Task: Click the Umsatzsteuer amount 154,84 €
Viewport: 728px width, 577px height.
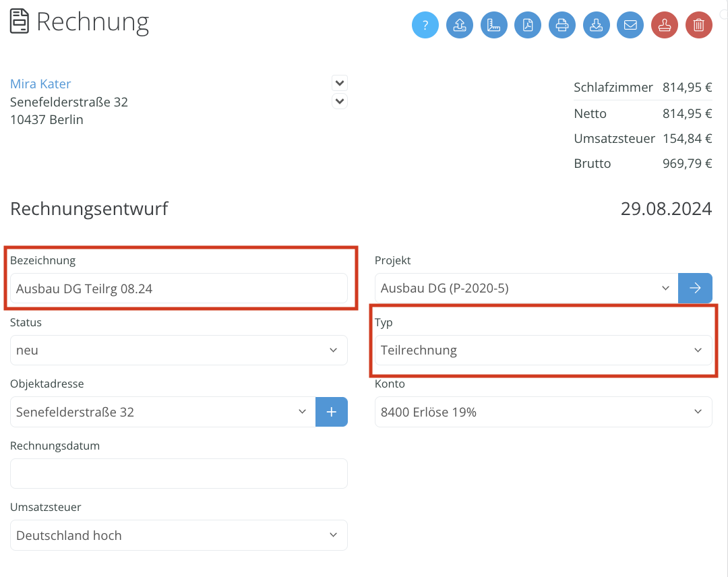Action: (687, 138)
